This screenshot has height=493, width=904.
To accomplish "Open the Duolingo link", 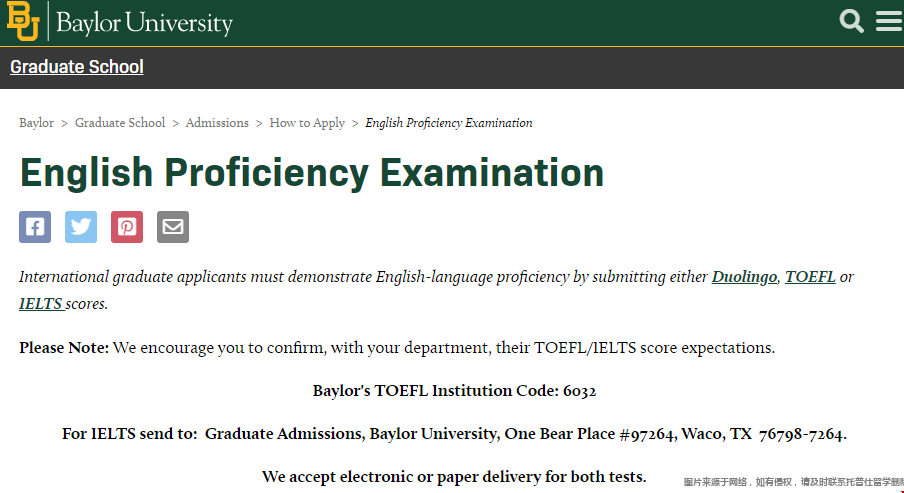I will [x=744, y=277].
